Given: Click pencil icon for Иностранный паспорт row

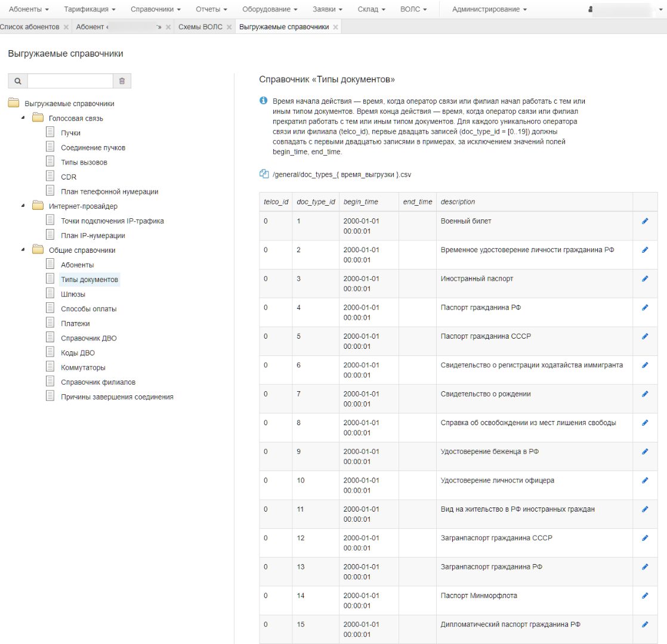Looking at the screenshot, I should [645, 279].
